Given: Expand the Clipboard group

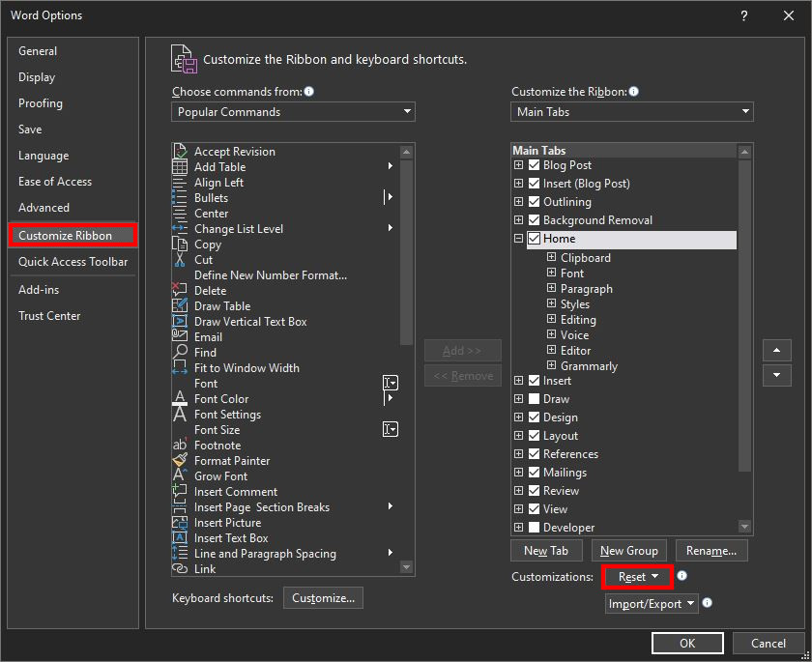Looking at the screenshot, I should (552, 257).
